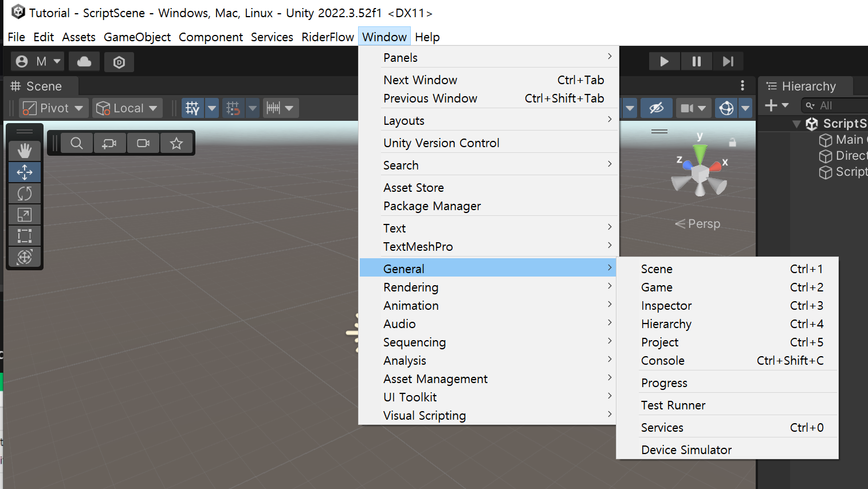868x489 pixels.
Task: Select the Rect tool
Action: coord(25,236)
